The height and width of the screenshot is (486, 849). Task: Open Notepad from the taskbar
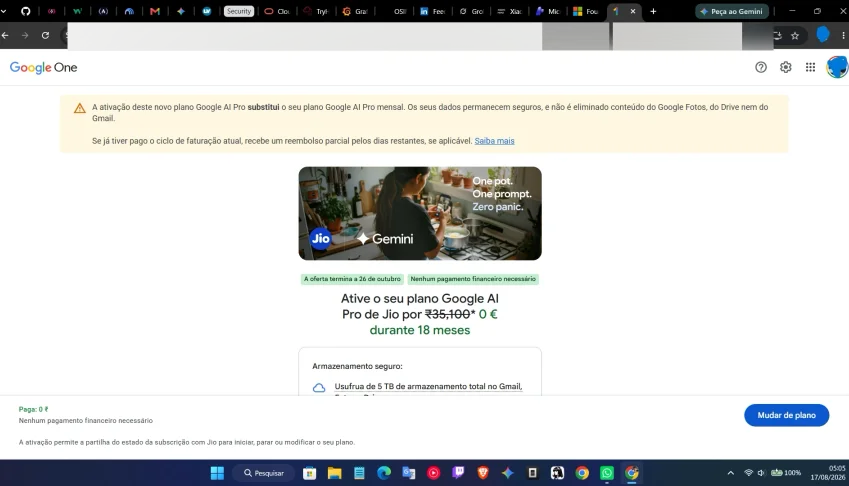point(359,473)
